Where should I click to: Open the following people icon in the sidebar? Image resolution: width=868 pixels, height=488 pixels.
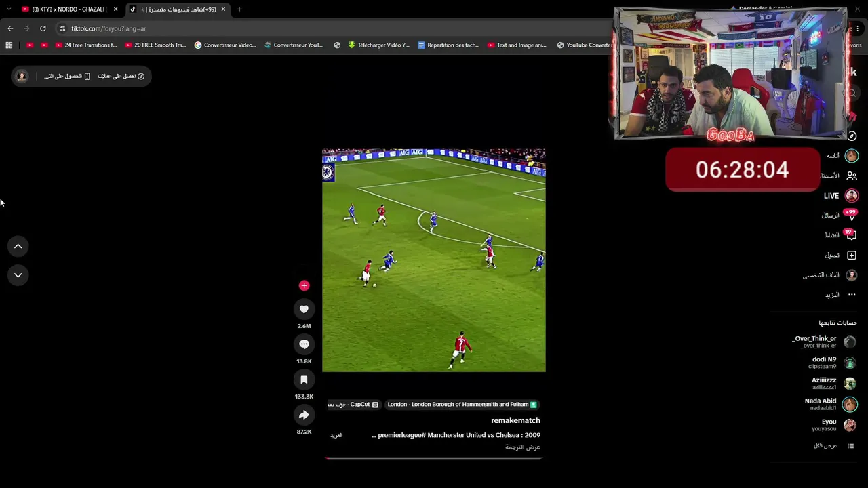852,176
